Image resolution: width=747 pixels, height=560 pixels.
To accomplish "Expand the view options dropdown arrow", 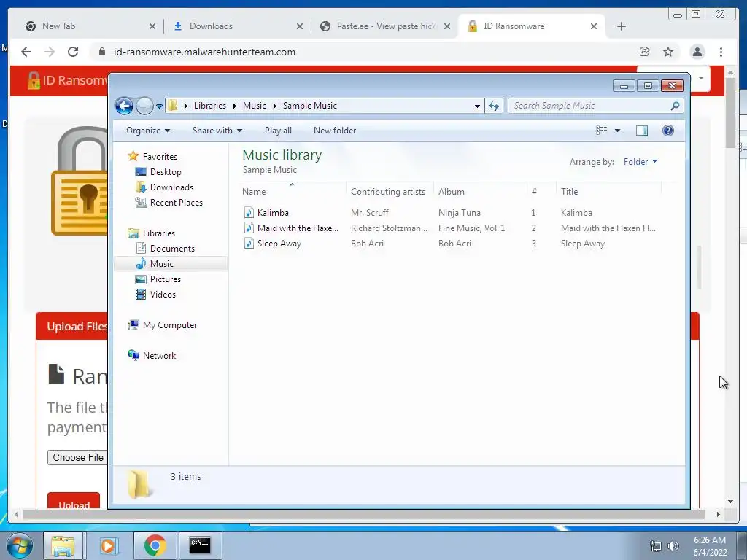I will pyautogui.click(x=617, y=131).
